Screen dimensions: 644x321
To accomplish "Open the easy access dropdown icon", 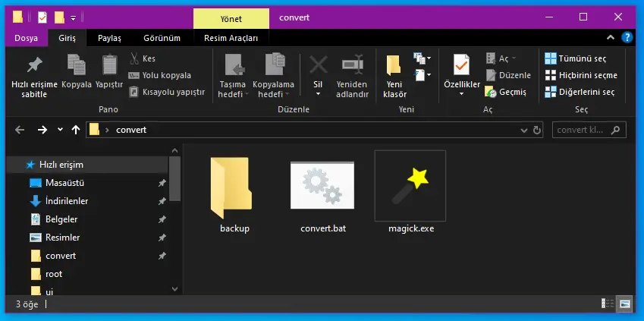I will (x=422, y=75).
